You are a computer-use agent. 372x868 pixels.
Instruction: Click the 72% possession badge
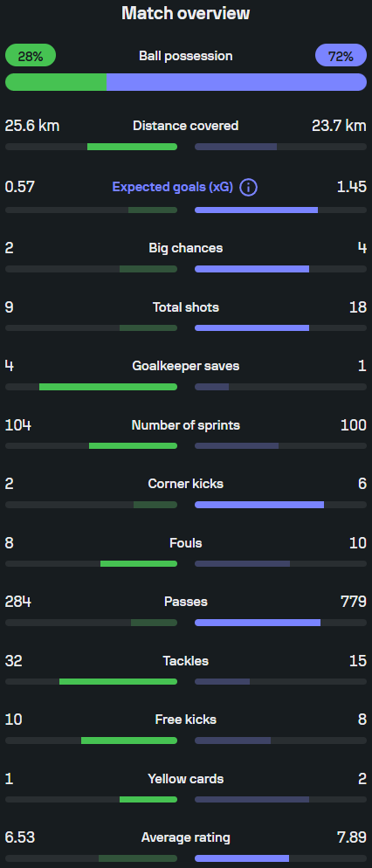[341, 55]
